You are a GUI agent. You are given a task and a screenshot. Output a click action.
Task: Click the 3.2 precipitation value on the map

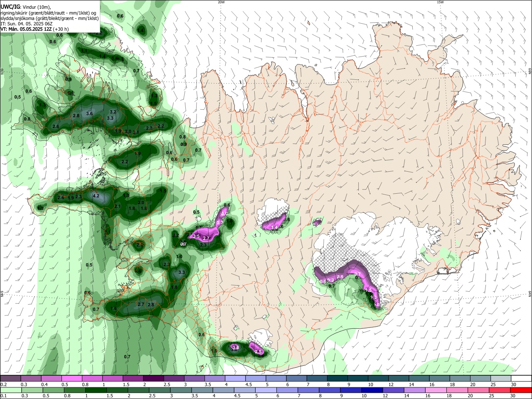pos(113,112)
